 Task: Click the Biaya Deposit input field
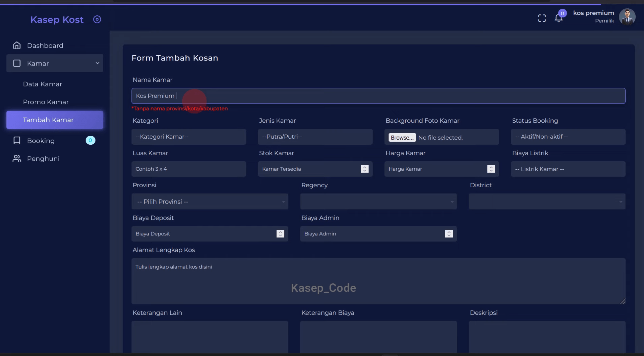click(x=210, y=234)
